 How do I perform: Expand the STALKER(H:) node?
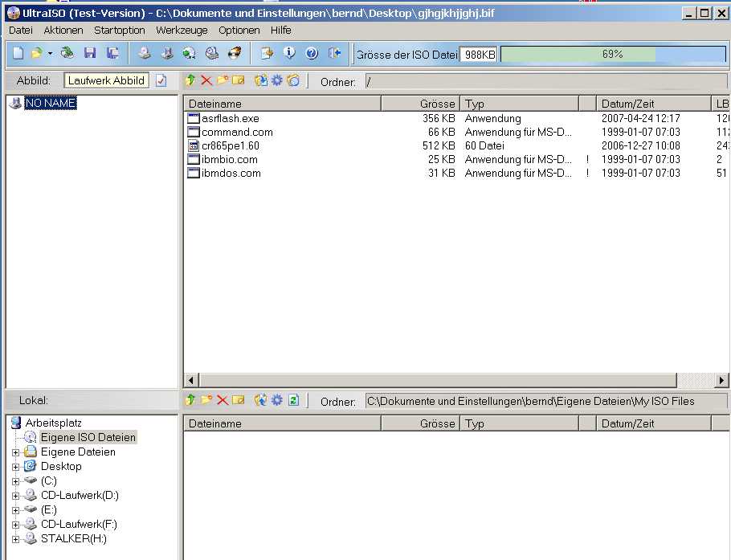[15, 539]
